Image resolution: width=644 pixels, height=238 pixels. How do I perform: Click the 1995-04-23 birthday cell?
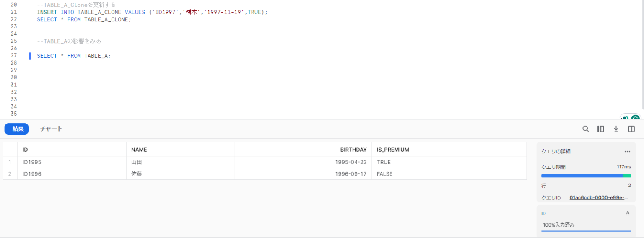pyautogui.click(x=303, y=162)
